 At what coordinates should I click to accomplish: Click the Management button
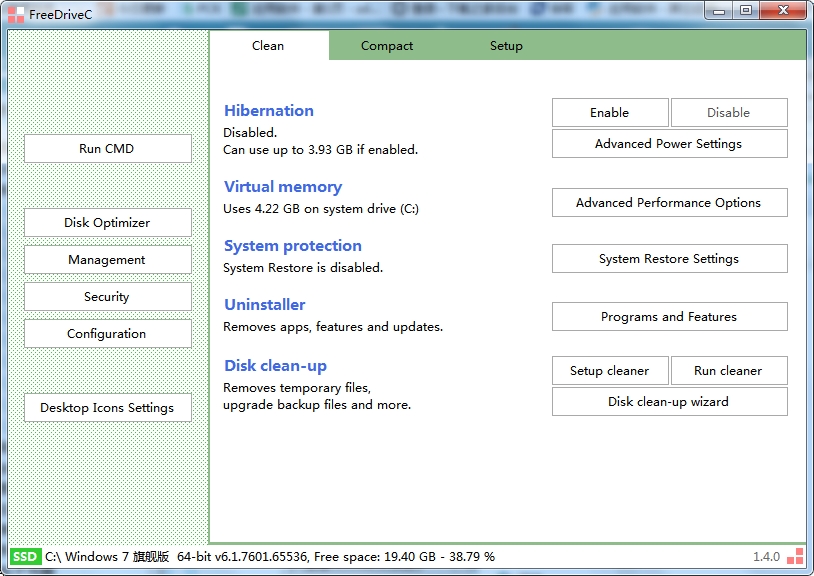coord(107,260)
